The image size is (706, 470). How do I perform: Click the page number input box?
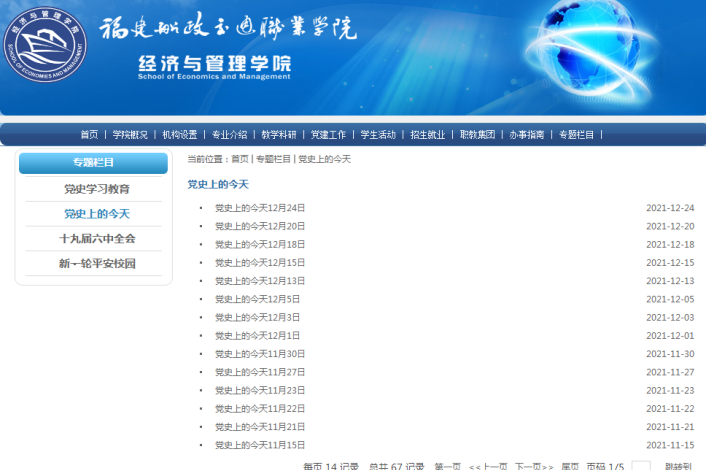click(x=641, y=466)
